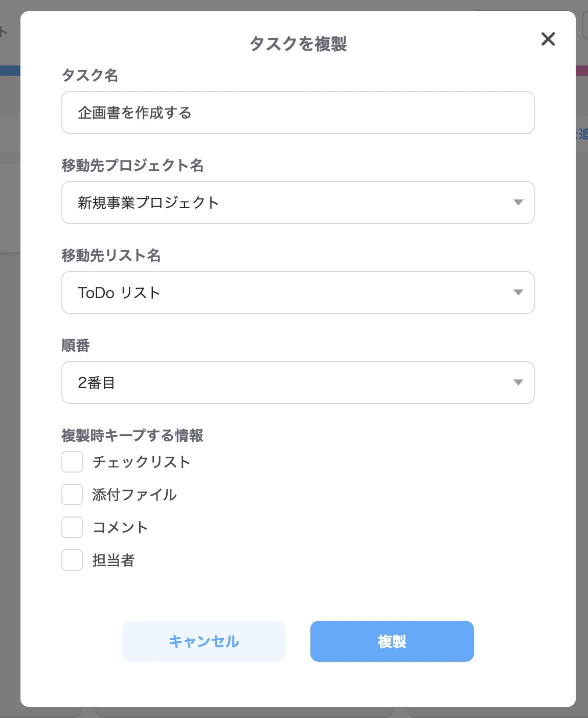Check the コメント option
This screenshot has height=718, width=588.
coord(72,527)
